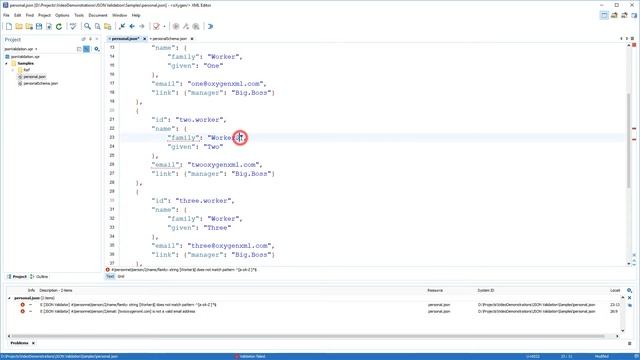This screenshot has height=360, width=640.
Task: Switch to the Outline side tab
Action: point(39,277)
